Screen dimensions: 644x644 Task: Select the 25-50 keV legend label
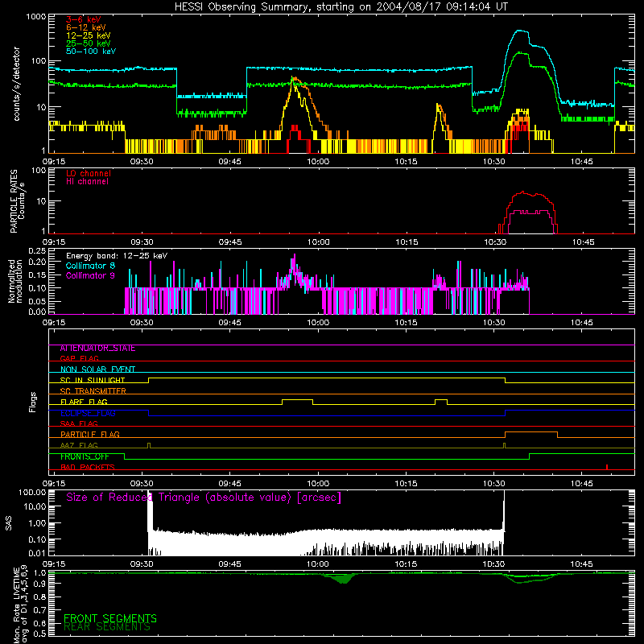89,43
